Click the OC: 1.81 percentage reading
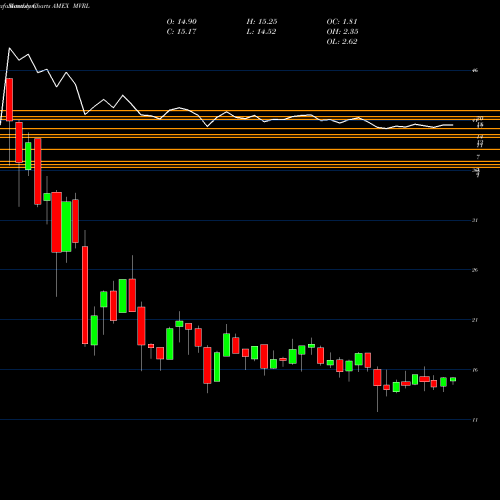The width and height of the screenshot is (500, 500). click(342, 22)
